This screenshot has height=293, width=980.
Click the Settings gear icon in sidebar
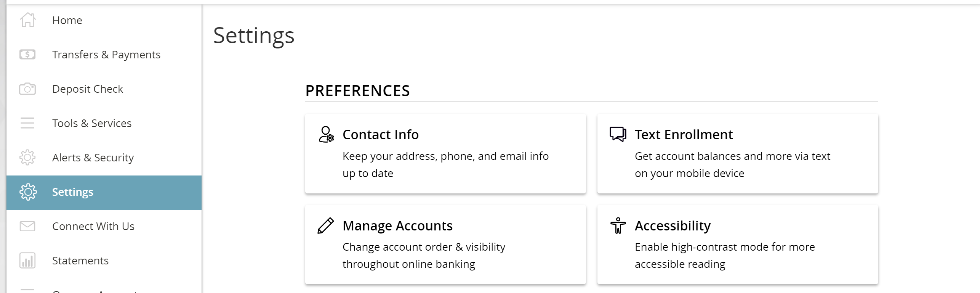(x=28, y=192)
